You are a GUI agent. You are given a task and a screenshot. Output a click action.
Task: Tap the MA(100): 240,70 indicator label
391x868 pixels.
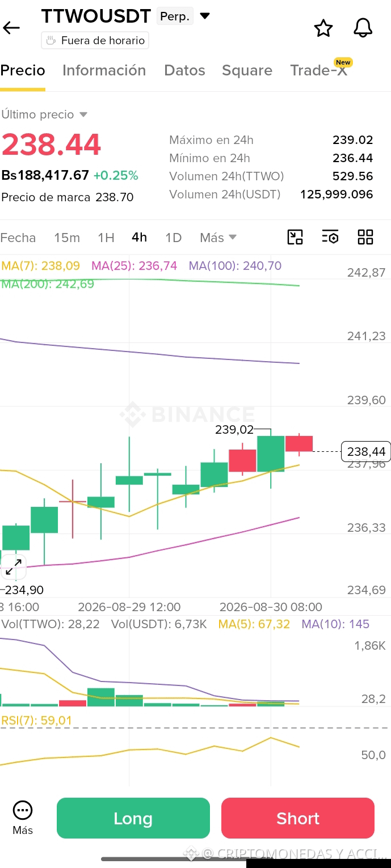(x=235, y=266)
